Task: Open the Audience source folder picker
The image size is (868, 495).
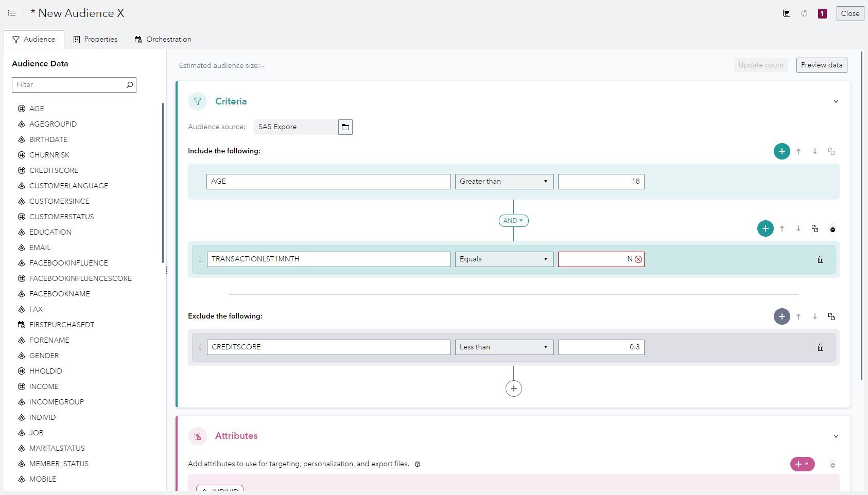Action: [x=345, y=127]
